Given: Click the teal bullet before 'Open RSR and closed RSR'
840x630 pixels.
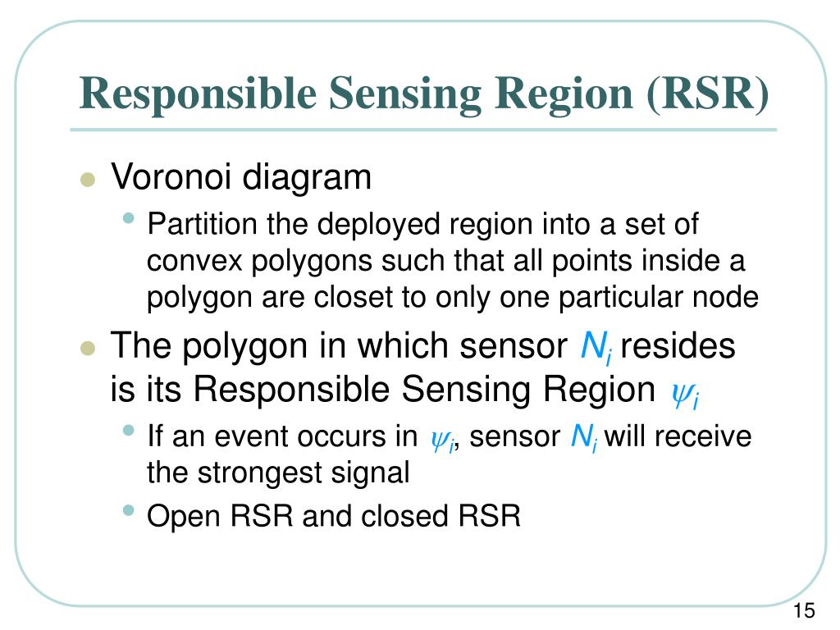Looking at the screenshot, I should coord(128,510).
